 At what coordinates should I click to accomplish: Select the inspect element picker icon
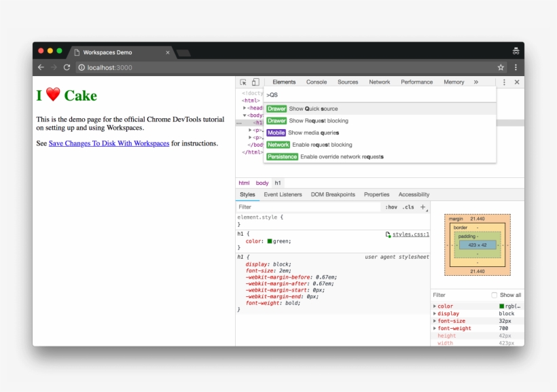tap(243, 82)
